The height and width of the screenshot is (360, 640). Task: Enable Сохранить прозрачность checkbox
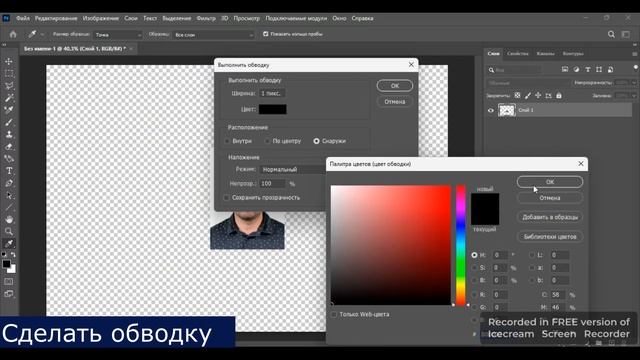227,198
